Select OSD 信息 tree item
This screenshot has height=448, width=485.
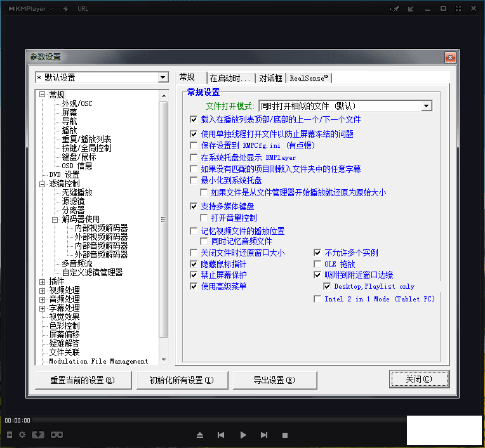point(77,166)
